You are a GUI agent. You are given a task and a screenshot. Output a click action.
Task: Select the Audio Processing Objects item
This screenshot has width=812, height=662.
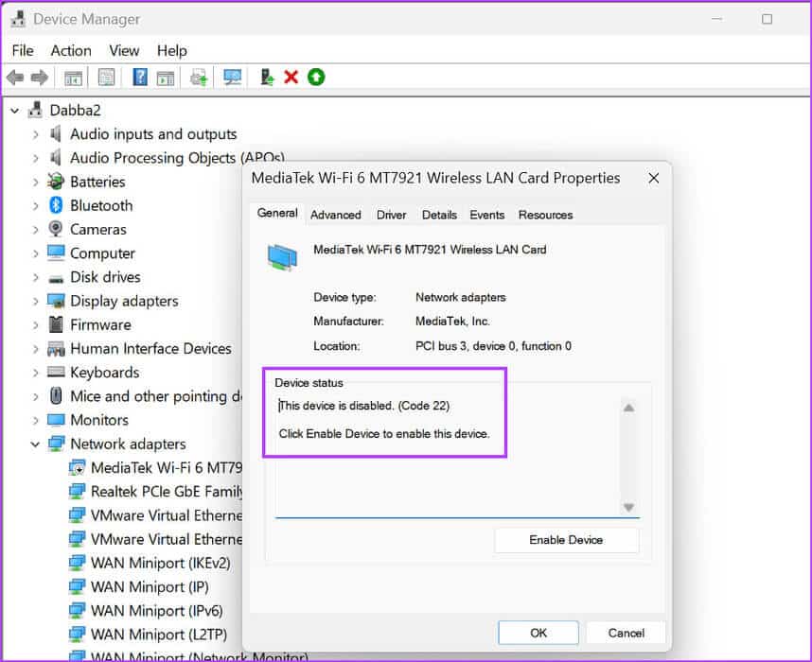pyautogui.click(x=177, y=158)
